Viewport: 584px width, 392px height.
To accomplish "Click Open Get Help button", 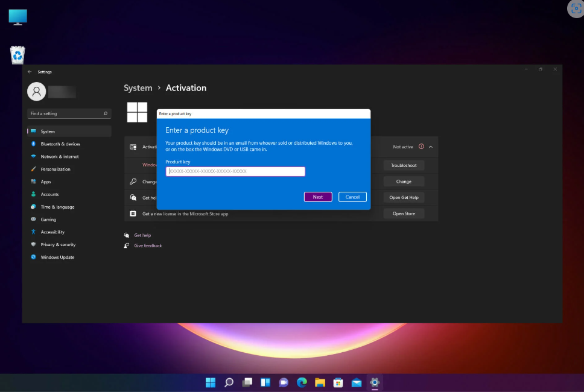I will coord(404,197).
